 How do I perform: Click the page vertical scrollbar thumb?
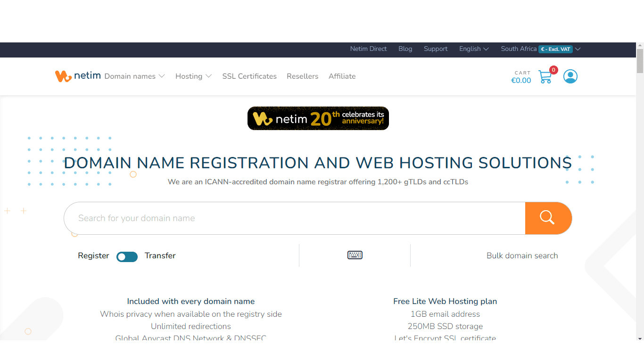coord(640,60)
